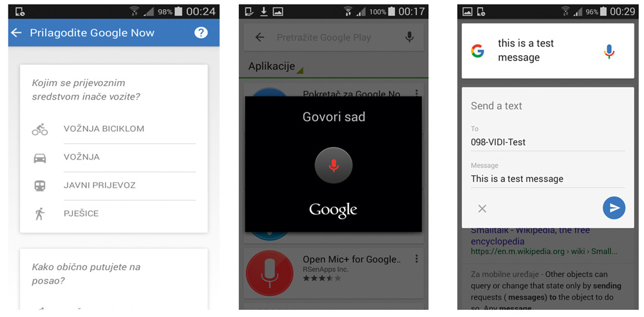Screen dimensions: 644x317
Task: Tap the Google G logo
Action: [477, 51]
